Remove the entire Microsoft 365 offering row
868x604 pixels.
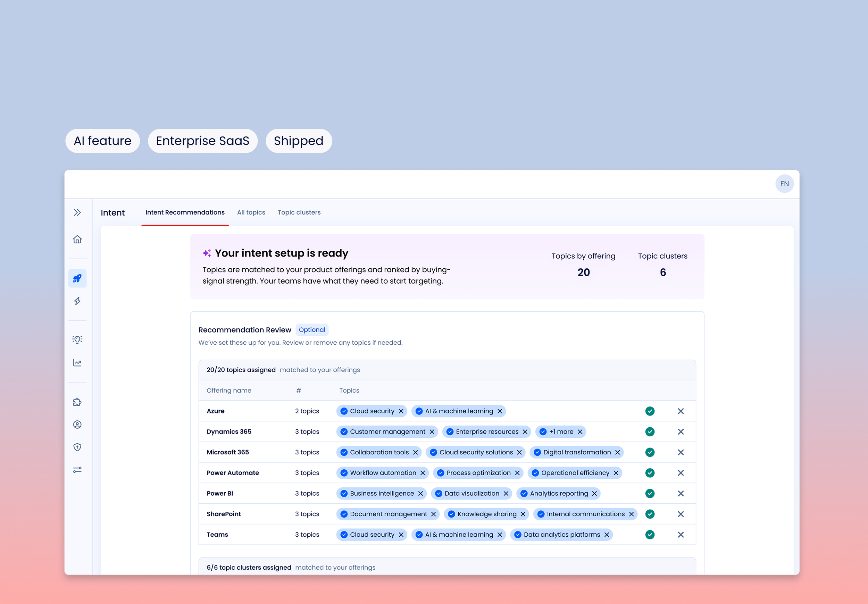tap(681, 452)
